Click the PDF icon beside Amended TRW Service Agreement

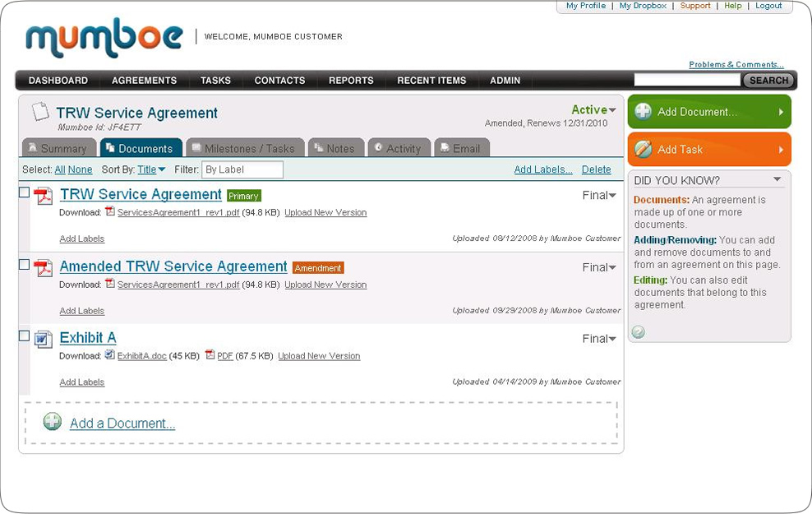click(x=44, y=268)
